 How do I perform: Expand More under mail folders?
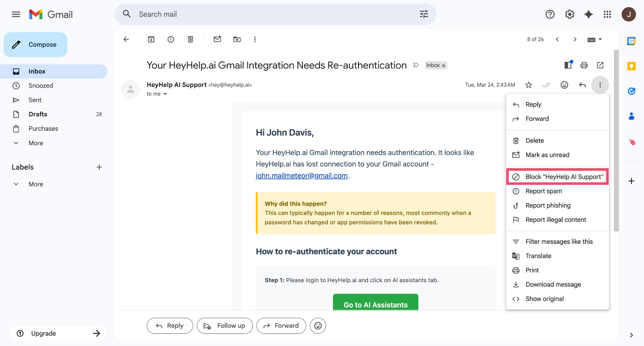36,143
